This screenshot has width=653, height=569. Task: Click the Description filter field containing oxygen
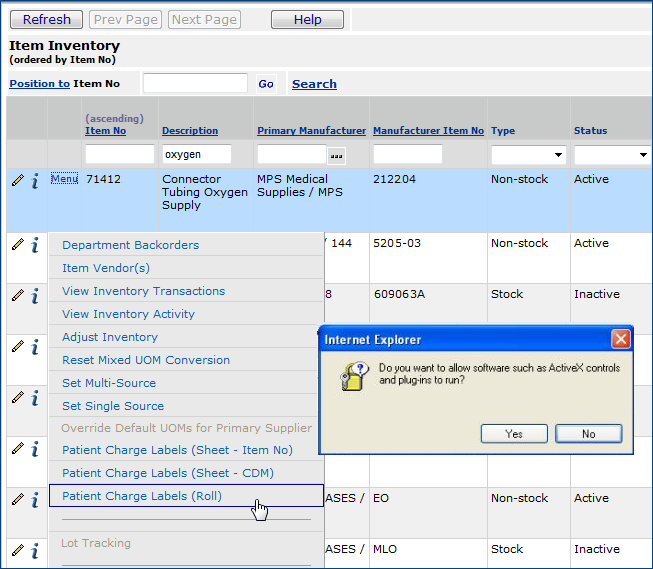coord(197,154)
